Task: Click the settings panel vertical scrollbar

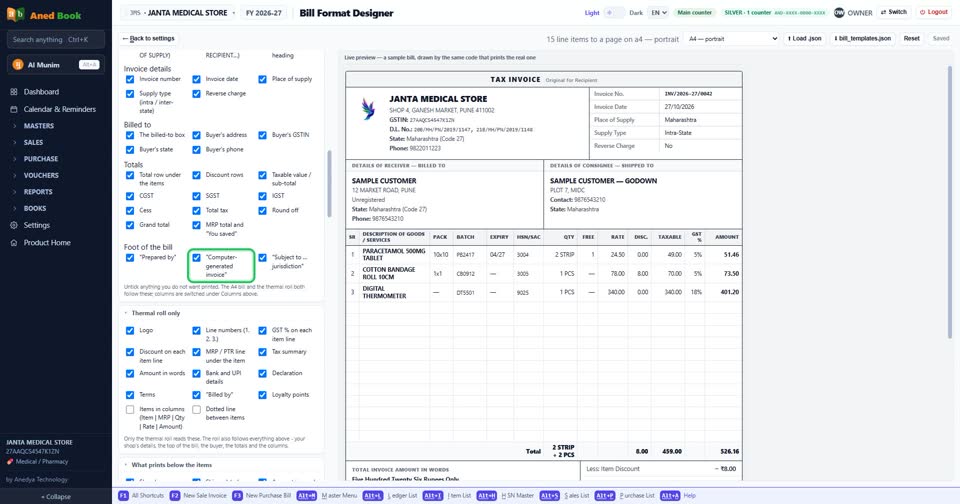Action: [329, 184]
